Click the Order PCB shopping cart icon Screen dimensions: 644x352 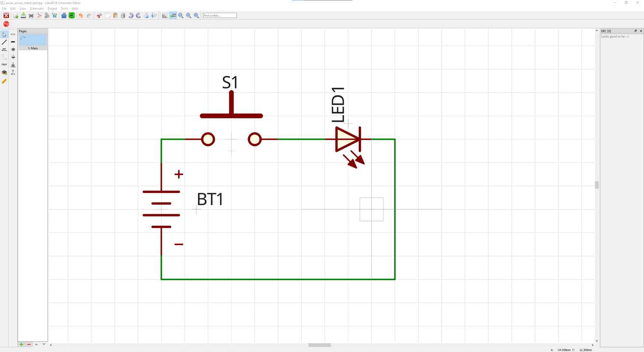pyautogui.click(x=55, y=16)
